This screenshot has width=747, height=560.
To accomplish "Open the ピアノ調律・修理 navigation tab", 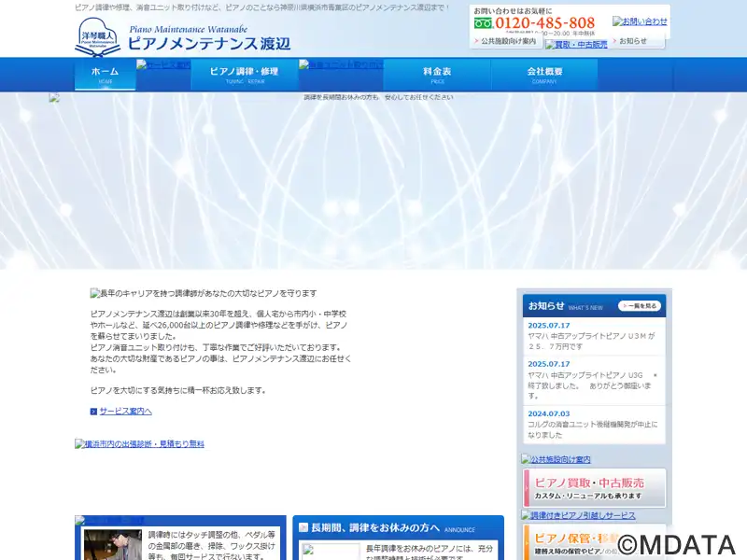I will coord(243,75).
